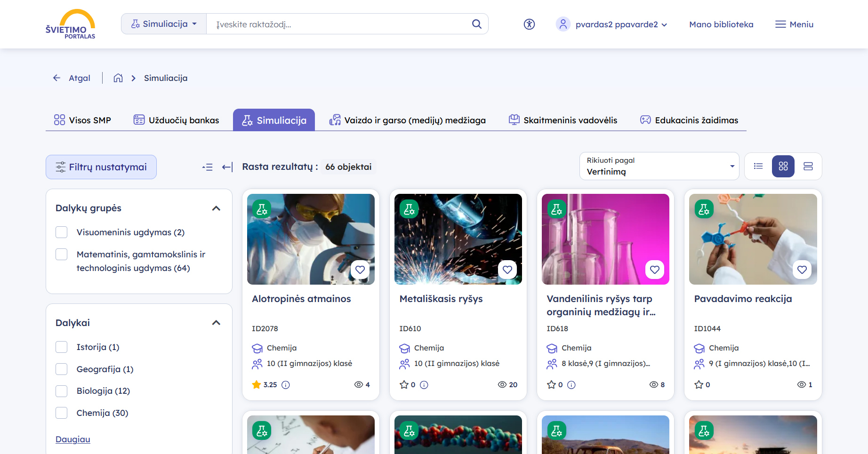Image resolution: width=868 pixels, height=454 pixels.
Task: Collapse the Dalykų grupės section
Action: [216, 208]
